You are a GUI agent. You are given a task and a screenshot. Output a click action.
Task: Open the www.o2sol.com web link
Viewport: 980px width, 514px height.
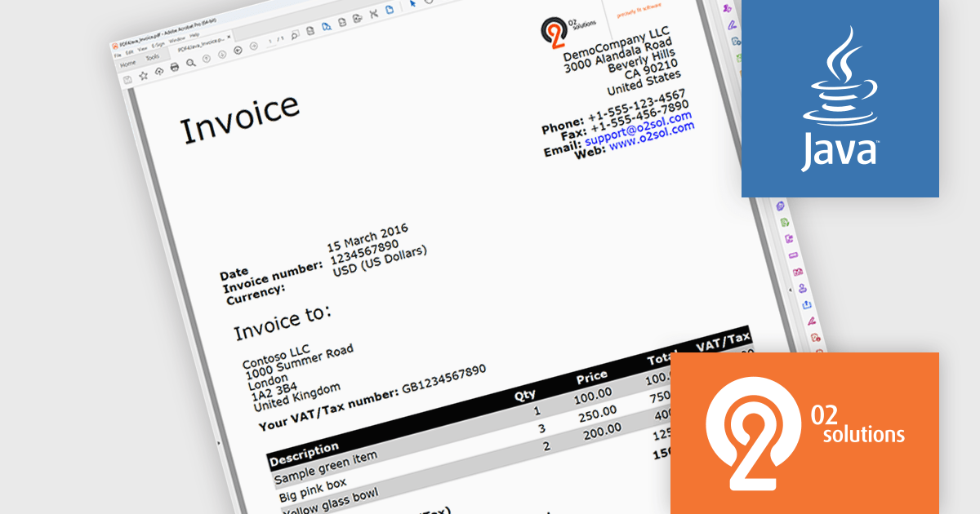point(652,136)
